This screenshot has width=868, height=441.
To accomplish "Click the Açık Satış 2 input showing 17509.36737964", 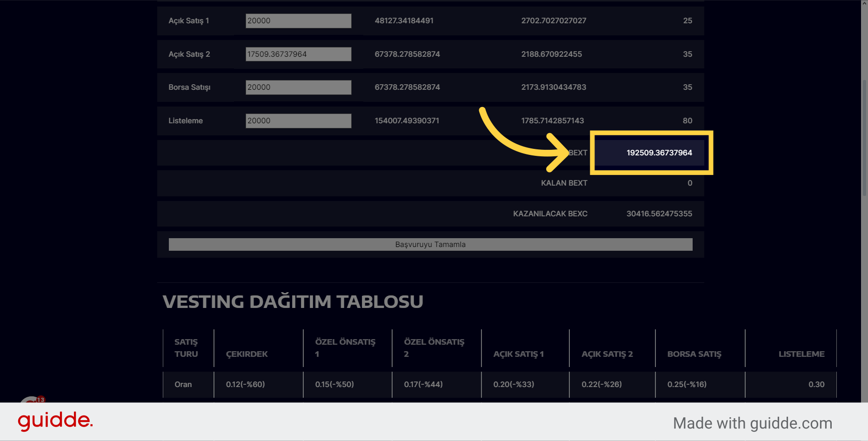I will click(x=298, y=54).
